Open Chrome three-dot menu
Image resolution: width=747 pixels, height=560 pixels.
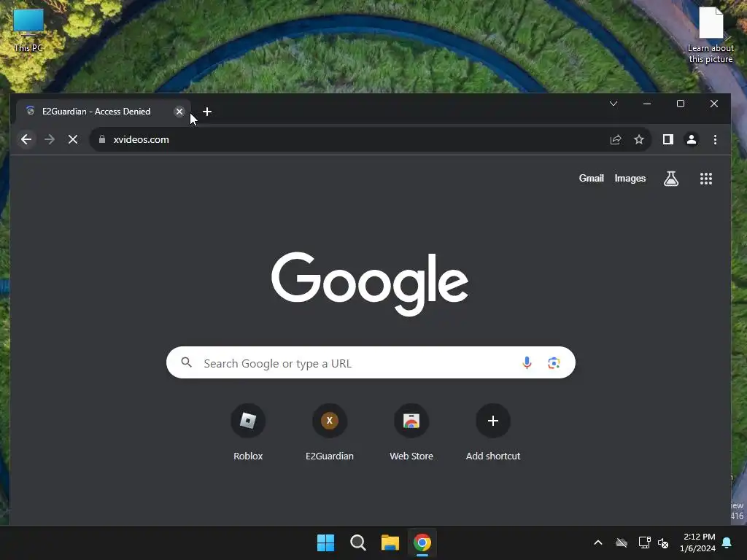point(715,139)
